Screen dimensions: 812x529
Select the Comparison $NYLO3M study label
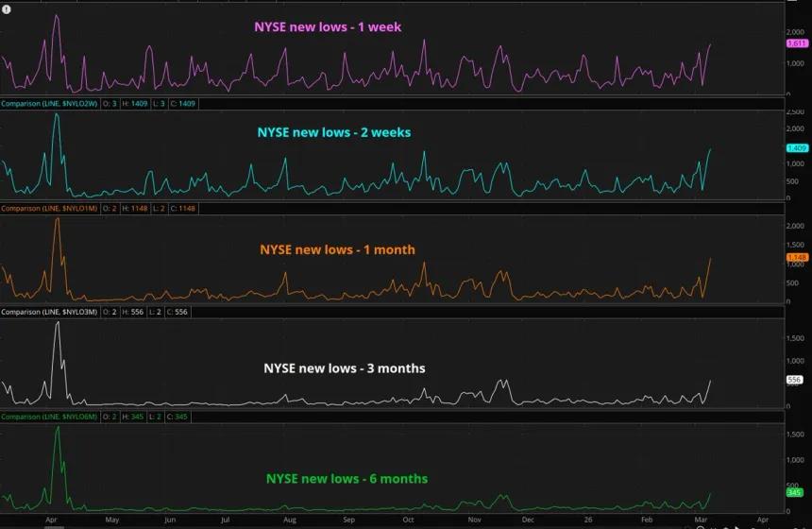pos(49,312)
